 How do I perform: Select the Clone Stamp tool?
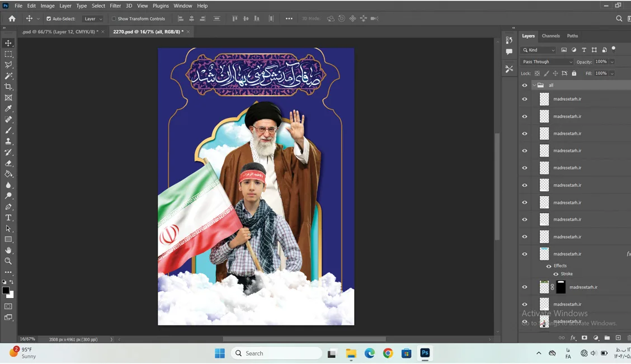pos(8,141)
